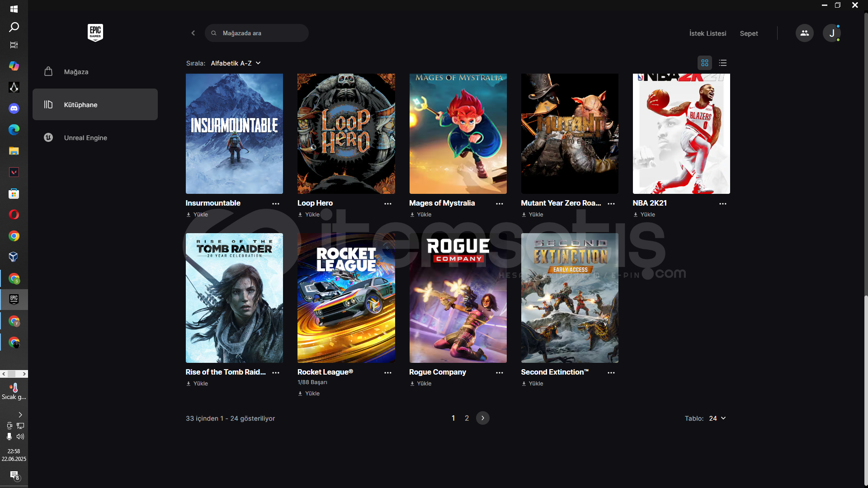Image resolution: width=868 pixels, height=488 pixels.
Task: Expand the Alfabetik A-Z sort dropdown
Action: point(236,63)
